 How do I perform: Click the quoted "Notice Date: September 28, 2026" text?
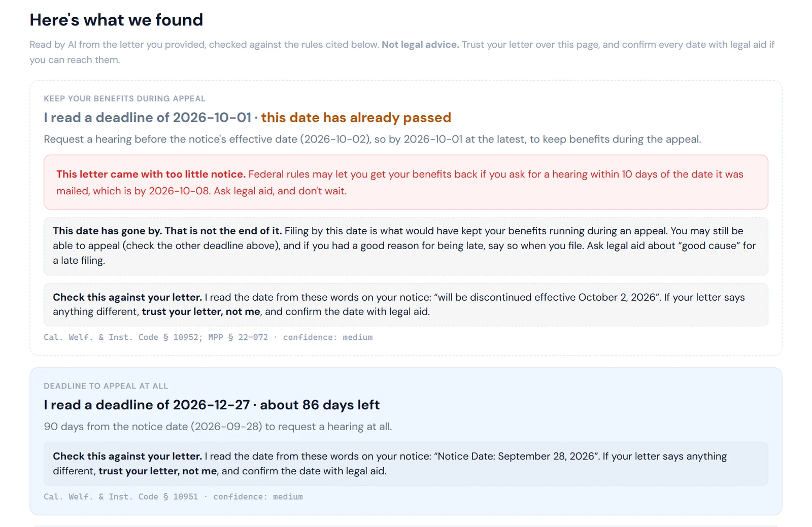[517, 456]
